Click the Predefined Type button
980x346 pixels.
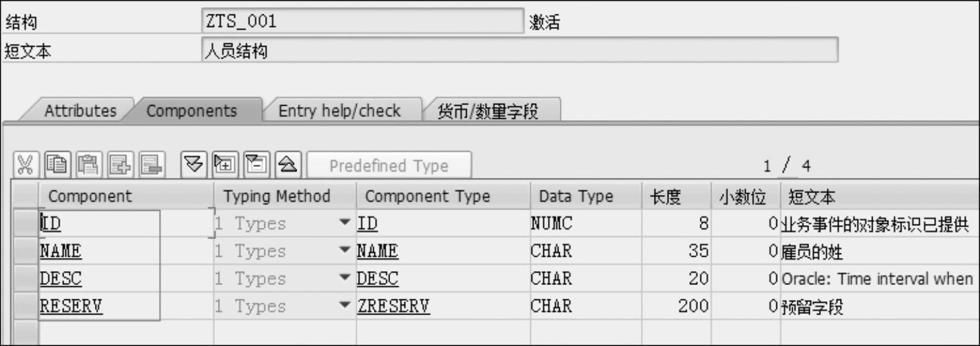coord(389,166)
